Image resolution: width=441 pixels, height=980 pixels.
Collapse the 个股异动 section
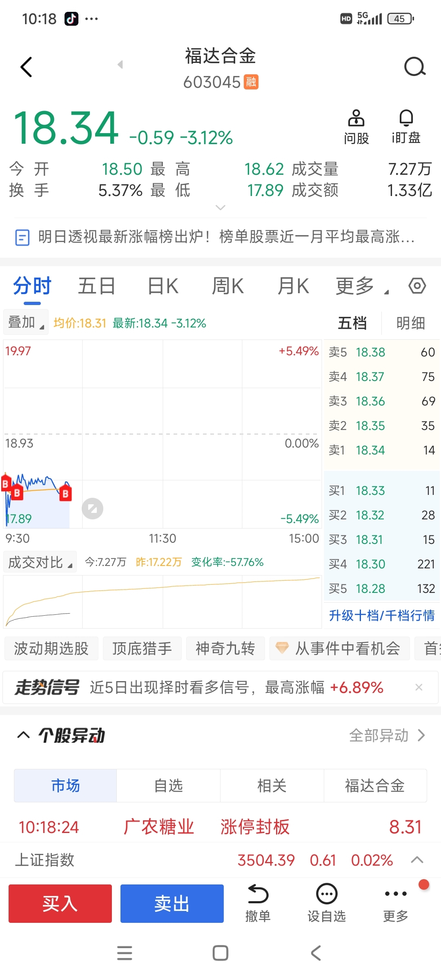pyautogui.click(x=23, y=735)
